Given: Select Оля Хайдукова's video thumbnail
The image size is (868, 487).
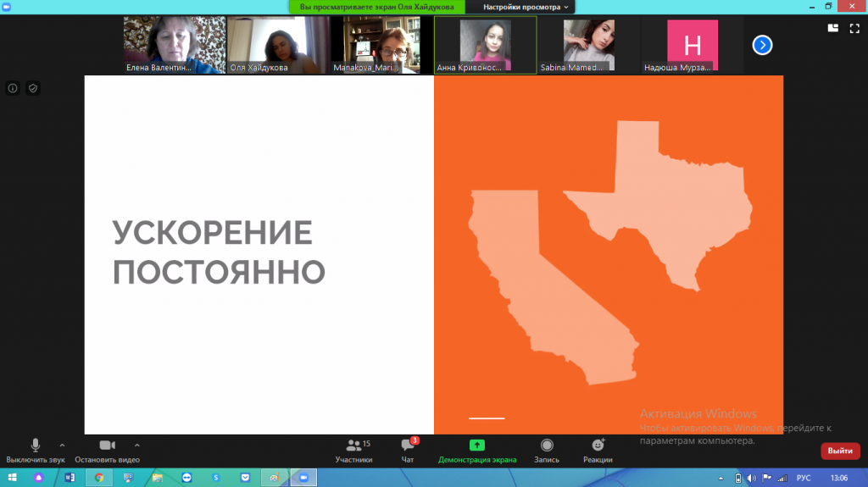Looking at the screenshot, I should pyautogui.click(x=278, y=45).
